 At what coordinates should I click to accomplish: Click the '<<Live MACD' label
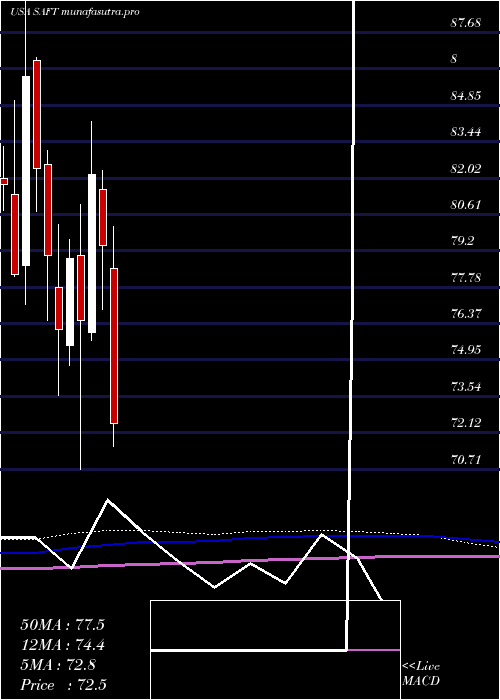coord(421,674)
